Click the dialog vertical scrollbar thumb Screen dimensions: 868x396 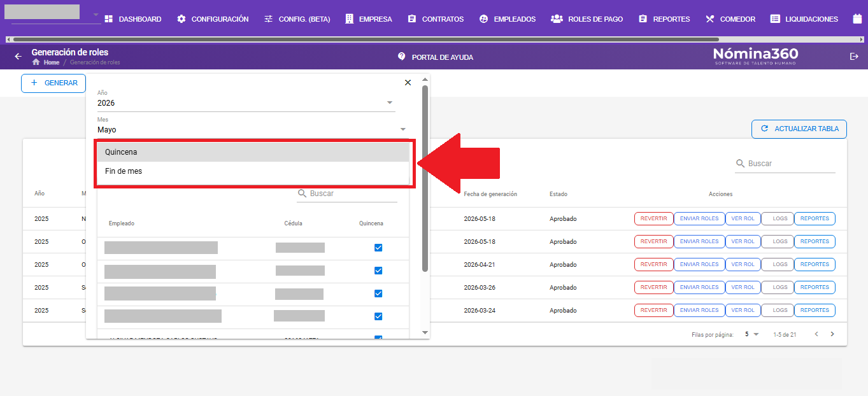pyautogui.click(x=425, y=178)
